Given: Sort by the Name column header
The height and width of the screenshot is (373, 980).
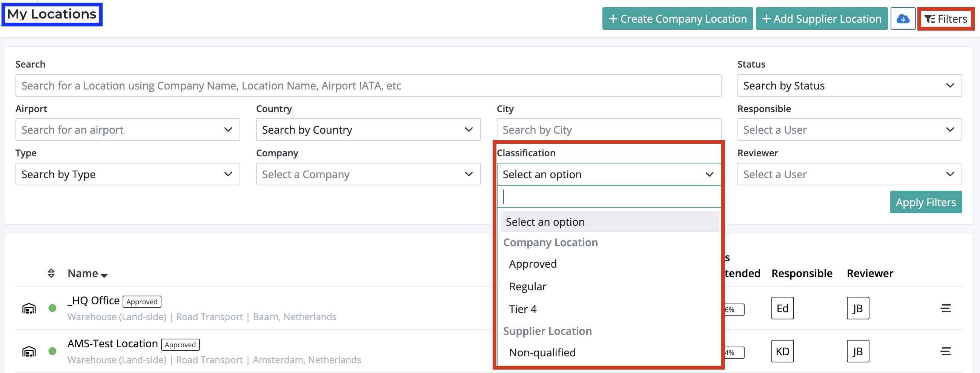Looking at the screenshot, I should tap(88, 273).
